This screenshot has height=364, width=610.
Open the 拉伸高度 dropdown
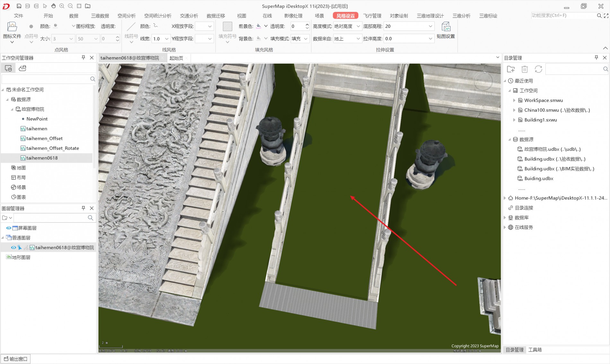(x=430, y=39)
